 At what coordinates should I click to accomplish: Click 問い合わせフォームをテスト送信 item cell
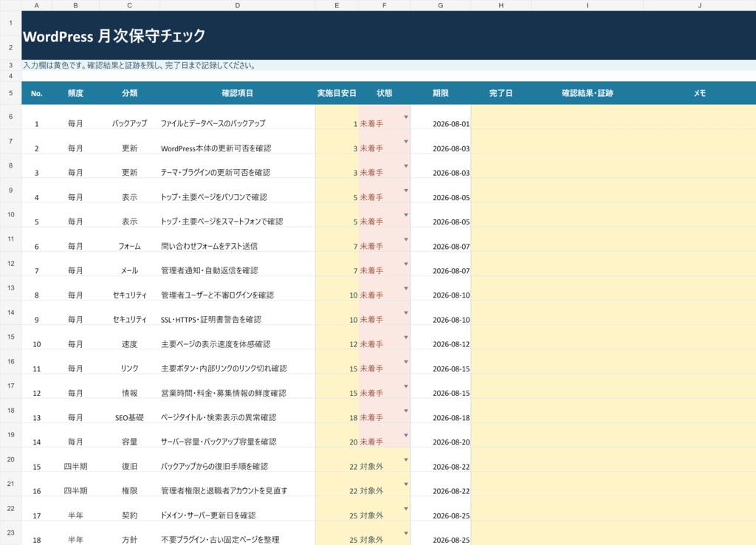pyautogui.click(x=237, y=240)
